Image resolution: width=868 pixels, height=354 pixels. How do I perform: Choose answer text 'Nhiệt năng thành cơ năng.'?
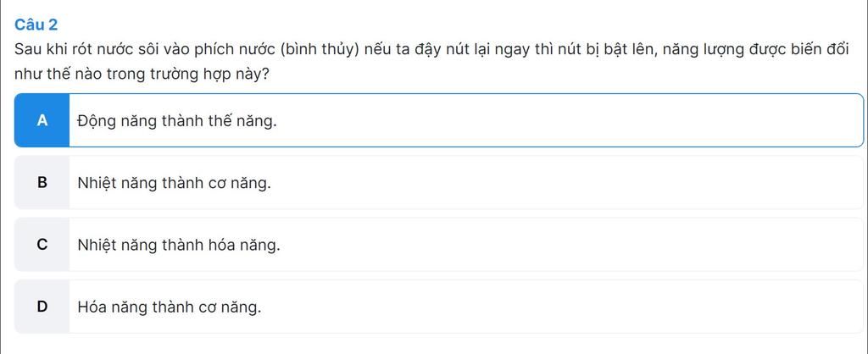point(175,183)
